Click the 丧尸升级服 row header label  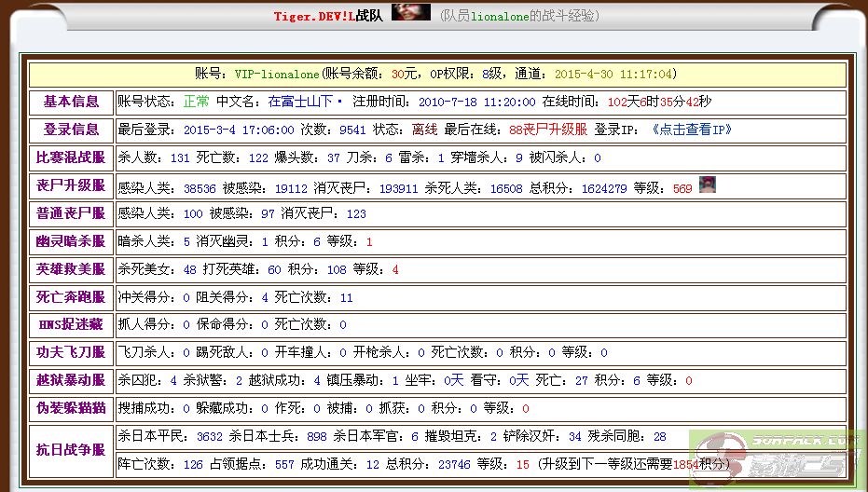click(71, 186)
